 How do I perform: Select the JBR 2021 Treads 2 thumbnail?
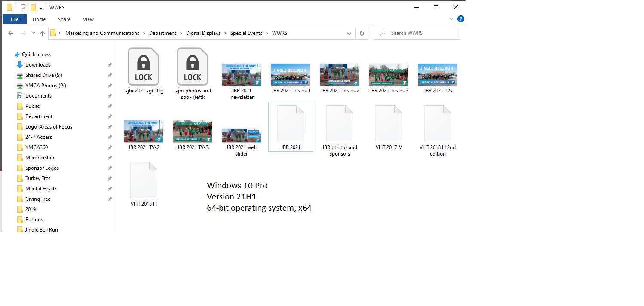(x=339, y=74)
